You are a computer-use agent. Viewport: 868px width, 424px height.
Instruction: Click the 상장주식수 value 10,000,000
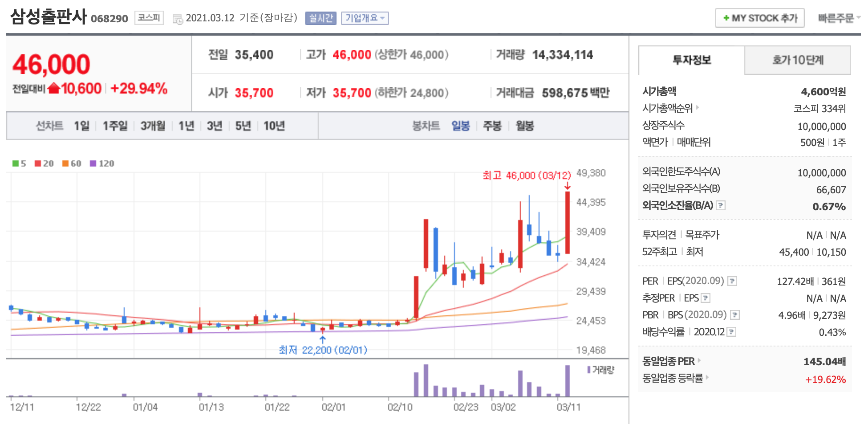(822, 126)
